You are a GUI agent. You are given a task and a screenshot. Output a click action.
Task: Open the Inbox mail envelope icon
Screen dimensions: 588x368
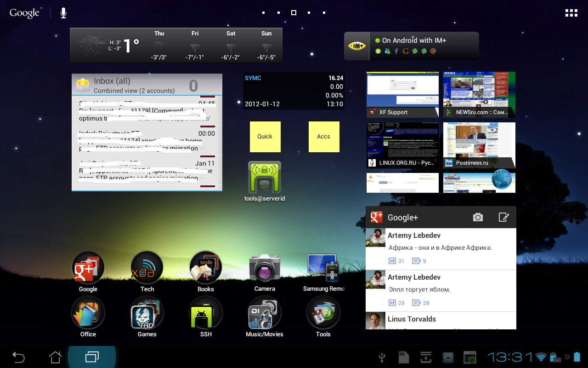tap(83, 84)
